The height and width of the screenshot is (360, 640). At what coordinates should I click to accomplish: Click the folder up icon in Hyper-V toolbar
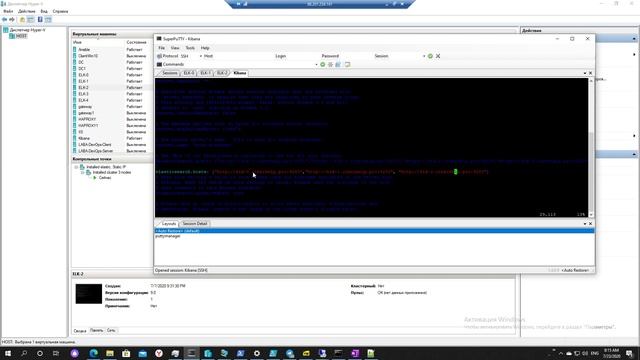(22, 20)
